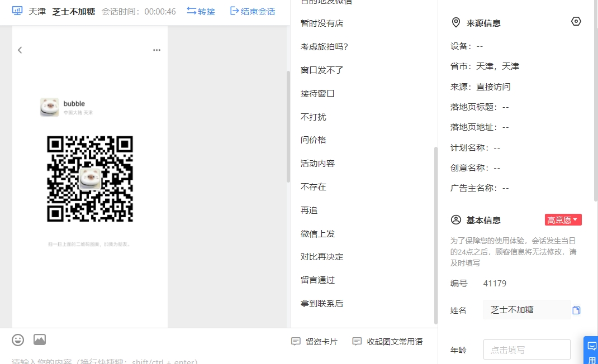Open the 高意愿 intent dropdown
598x364 pixels.
tap(563, 220)
